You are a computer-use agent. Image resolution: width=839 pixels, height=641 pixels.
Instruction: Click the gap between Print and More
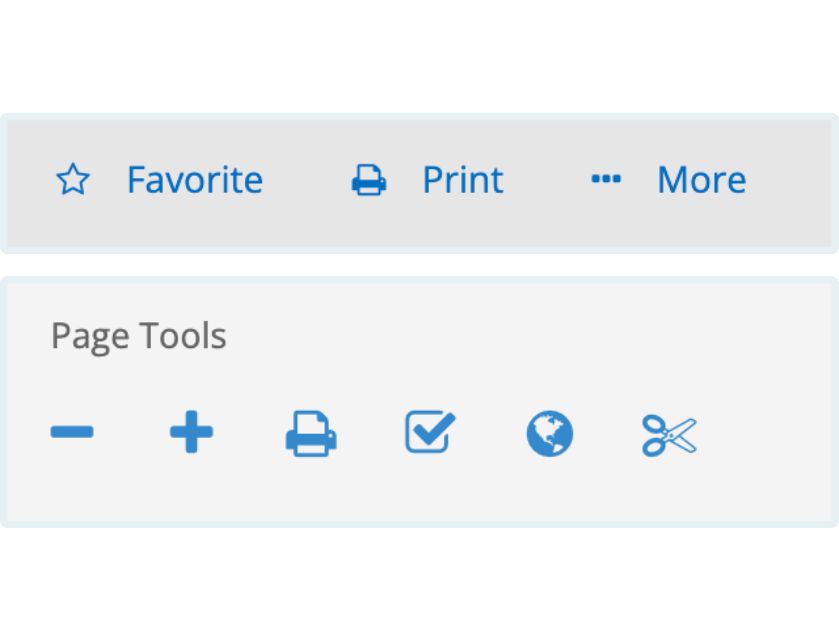(x=547, y=181)
